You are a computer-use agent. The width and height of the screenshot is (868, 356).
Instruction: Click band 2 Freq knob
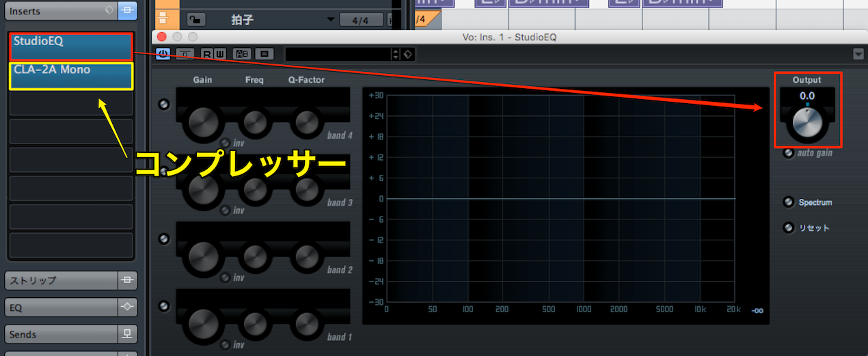click(254, 257)
